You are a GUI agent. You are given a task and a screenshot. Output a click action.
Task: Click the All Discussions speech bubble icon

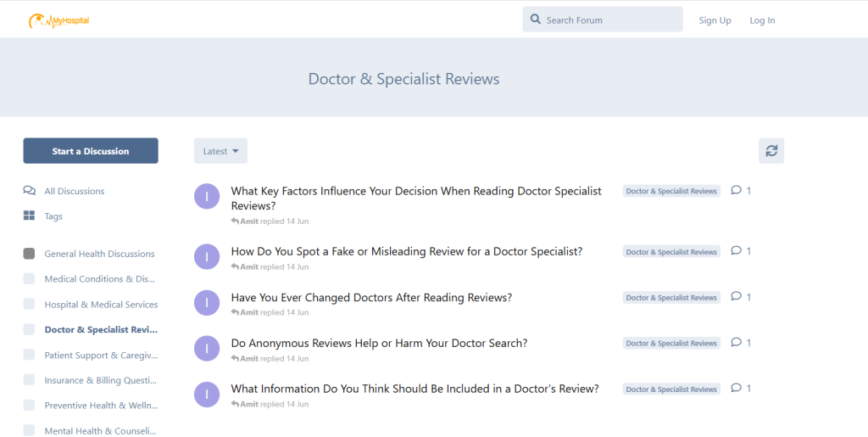click(x=30, y=191)
